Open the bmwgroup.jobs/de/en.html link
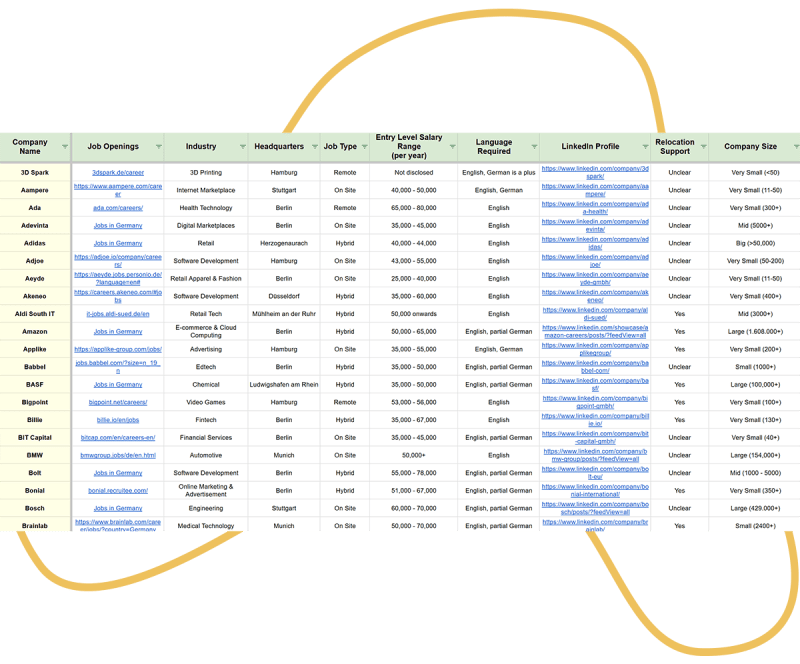 118,455
